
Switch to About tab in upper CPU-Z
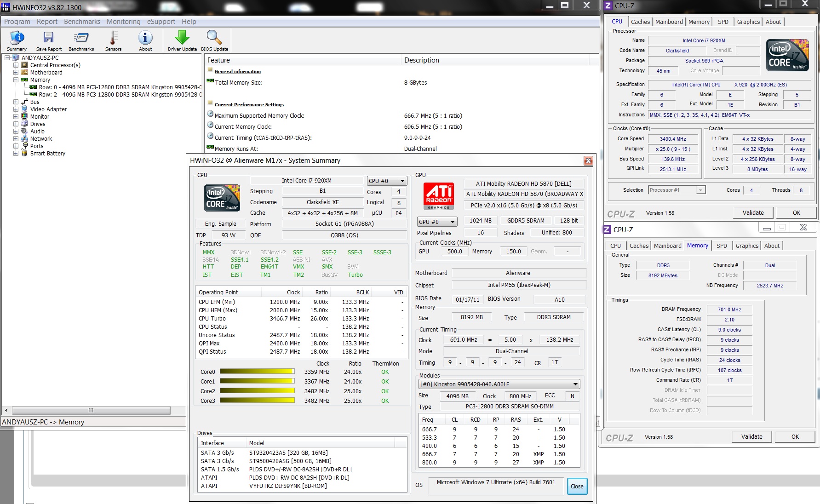(773, 22)
